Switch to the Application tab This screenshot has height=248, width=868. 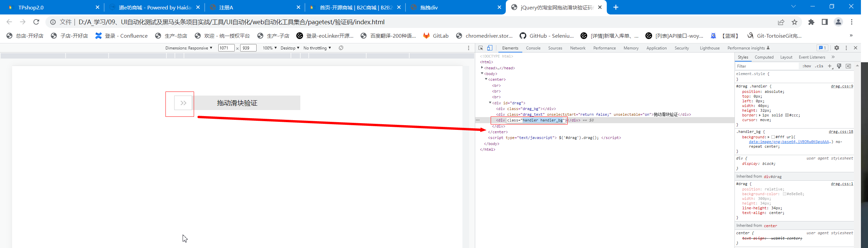click(x=656, y=48)
